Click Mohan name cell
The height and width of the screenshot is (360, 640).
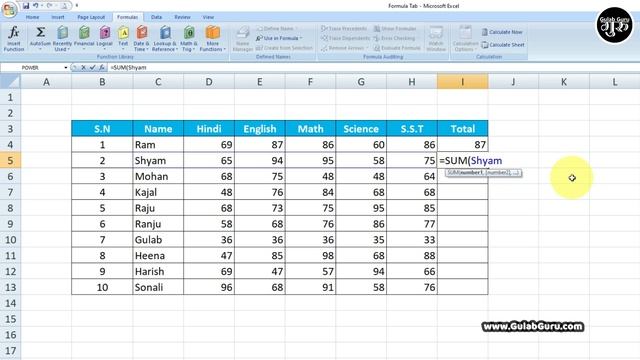point(158,176)
